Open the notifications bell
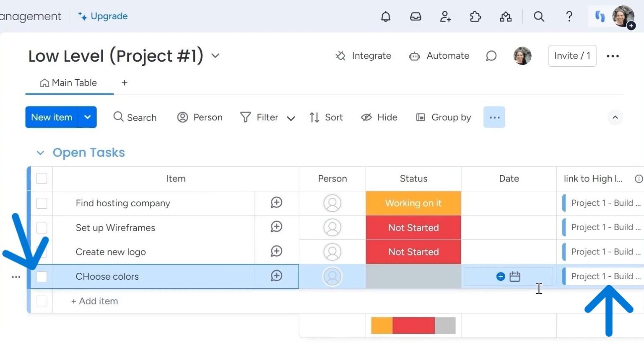 pos(386,17)
